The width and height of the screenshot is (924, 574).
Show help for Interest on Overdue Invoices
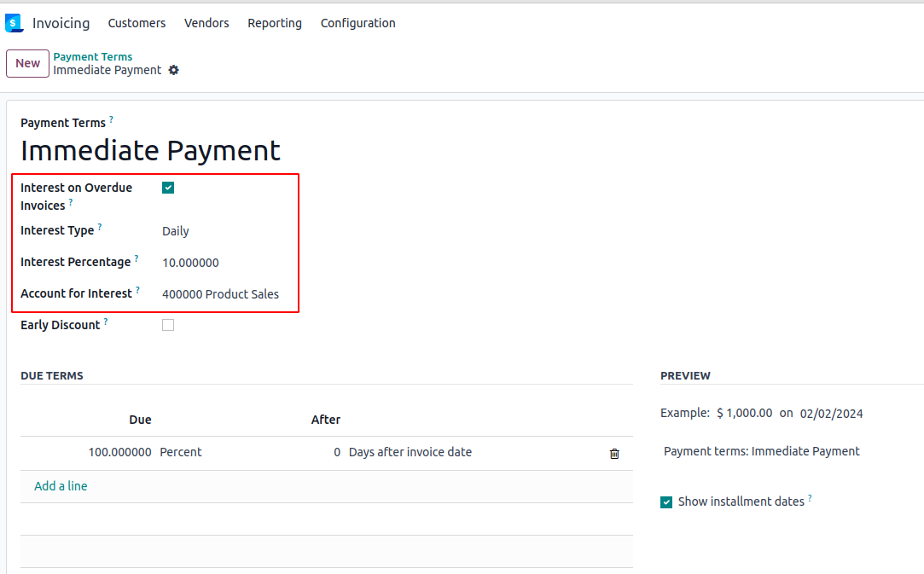(71, 202)
